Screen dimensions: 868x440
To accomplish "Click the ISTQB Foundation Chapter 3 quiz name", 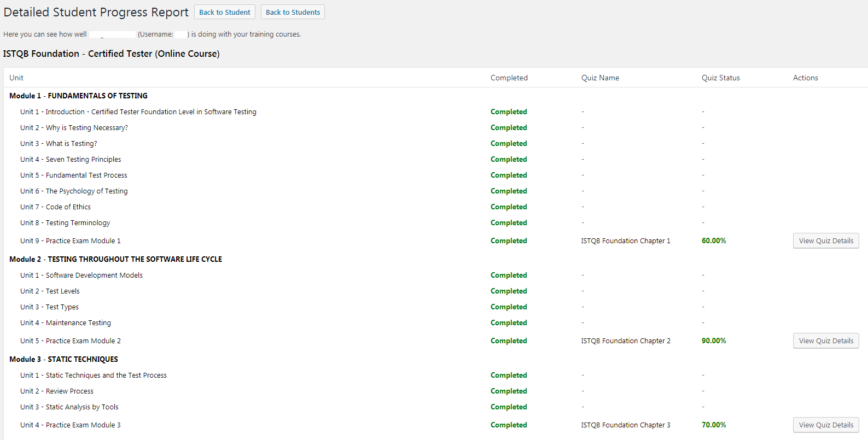I will click(626, 425).
